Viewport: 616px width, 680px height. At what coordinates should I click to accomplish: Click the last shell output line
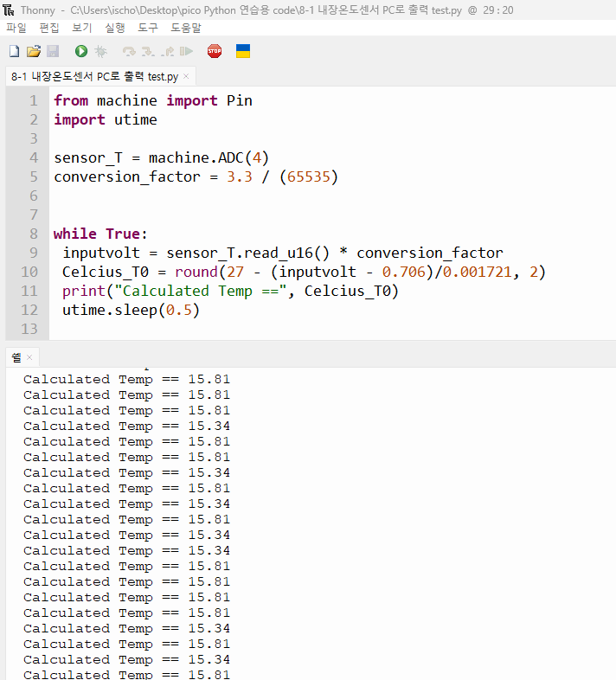126,674
